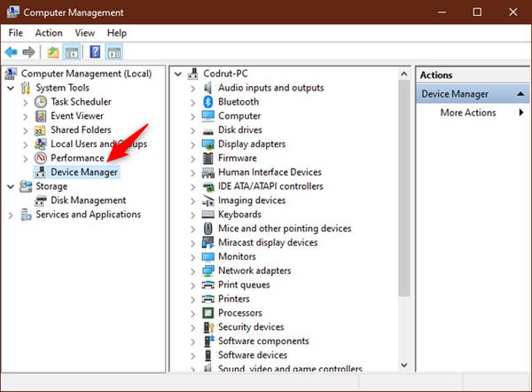Open the Action menu
This screenshot has height=392, width=532.
[49, 33]
